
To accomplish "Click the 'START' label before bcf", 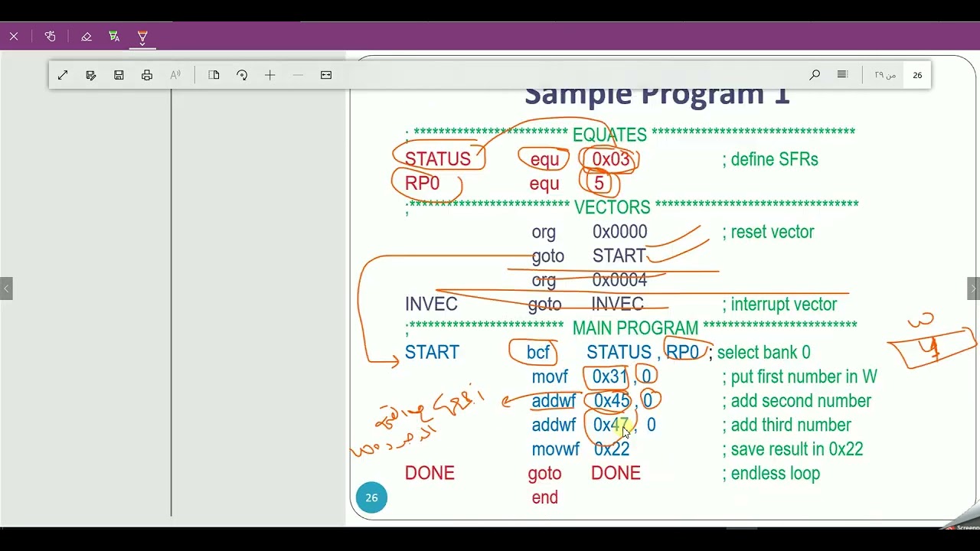I will [432, 352].
